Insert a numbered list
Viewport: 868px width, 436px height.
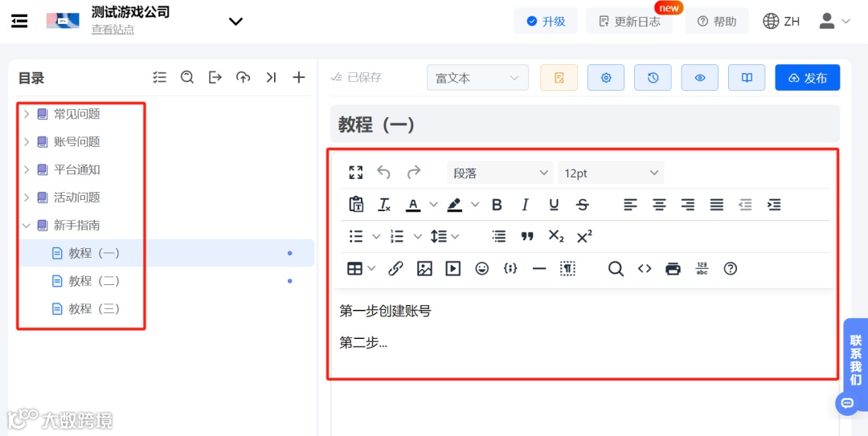tap(397, 237)
